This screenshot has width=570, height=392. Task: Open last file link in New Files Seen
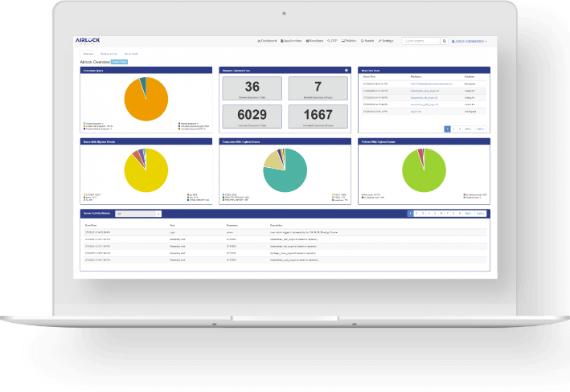pos(416,112)
